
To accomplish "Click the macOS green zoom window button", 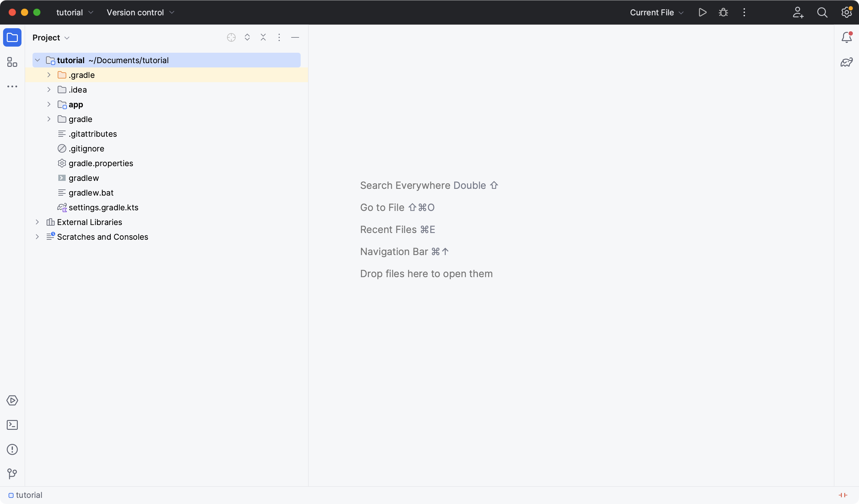I will point(37,13).
